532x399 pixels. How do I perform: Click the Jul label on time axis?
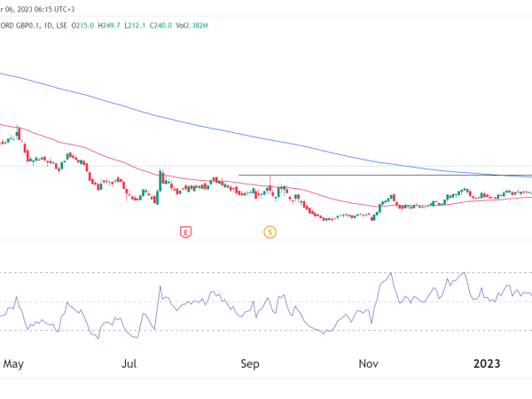pos(129,364)
